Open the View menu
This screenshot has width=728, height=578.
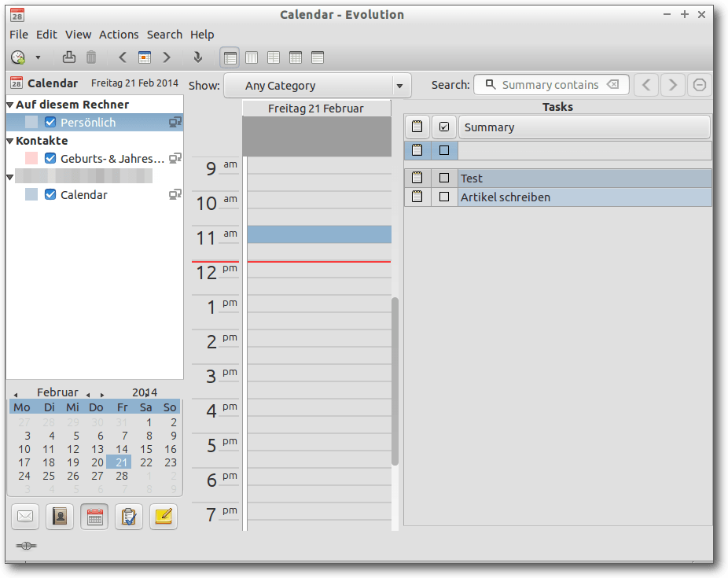pos(78,35)
